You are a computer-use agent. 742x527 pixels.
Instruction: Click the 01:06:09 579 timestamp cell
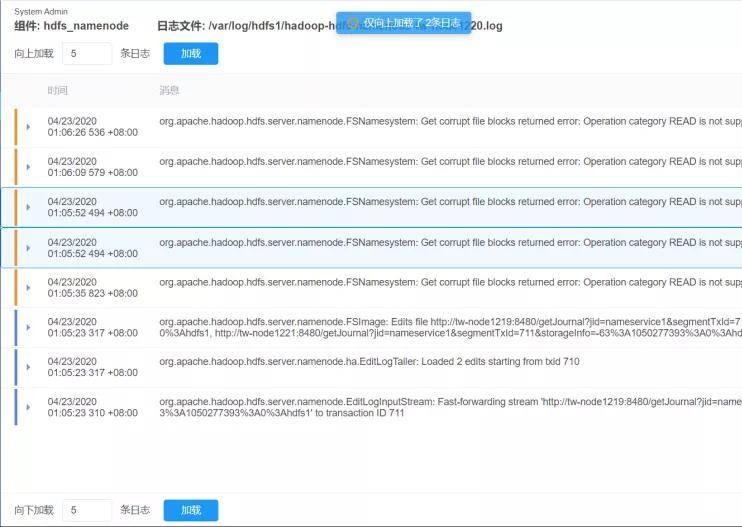[x=93, y=167]
